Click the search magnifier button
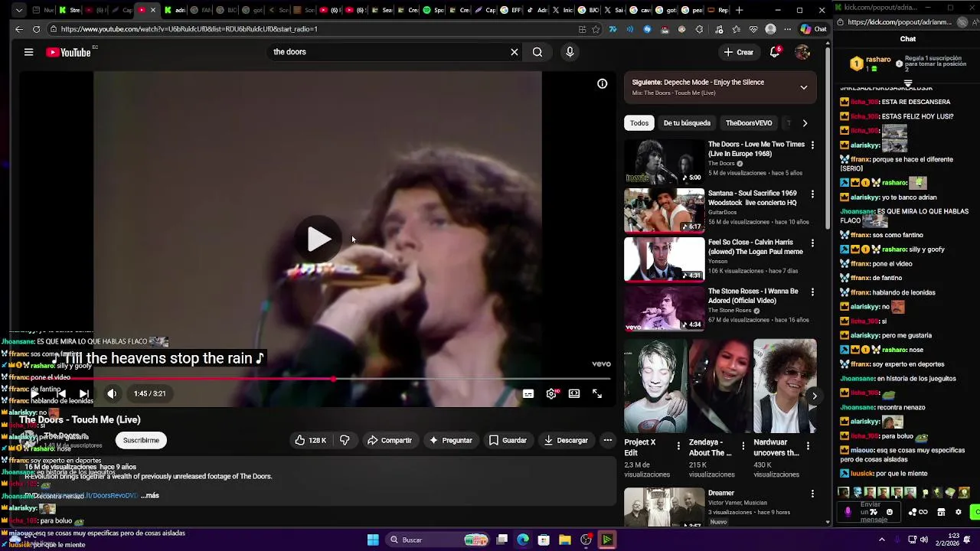 coord(537,52)
